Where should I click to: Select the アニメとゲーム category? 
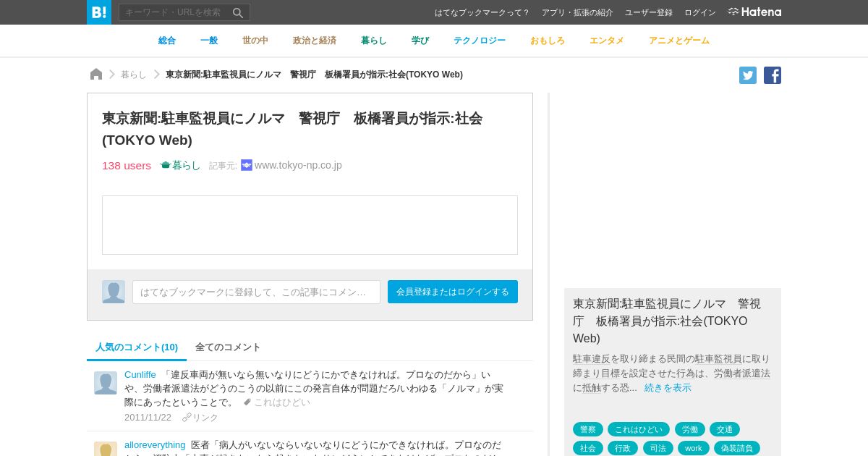(679, 41)
